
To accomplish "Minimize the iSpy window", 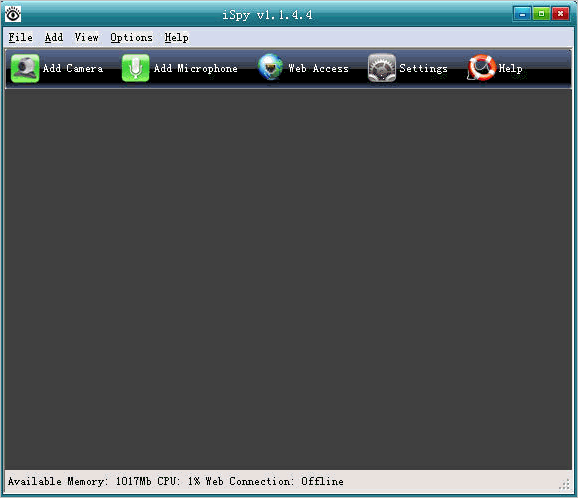I will click(522, 14).
